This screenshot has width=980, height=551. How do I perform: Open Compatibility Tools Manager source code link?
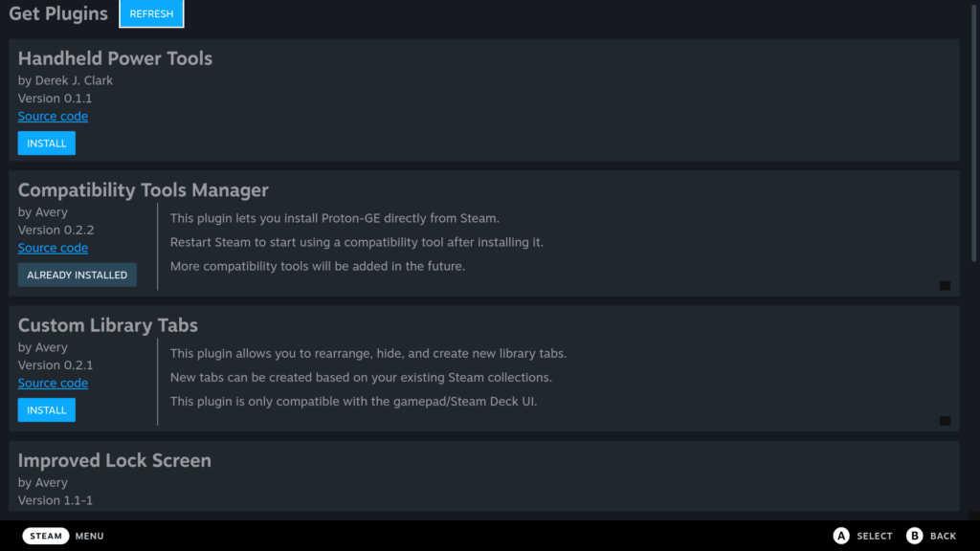click(x=53, y=249)
